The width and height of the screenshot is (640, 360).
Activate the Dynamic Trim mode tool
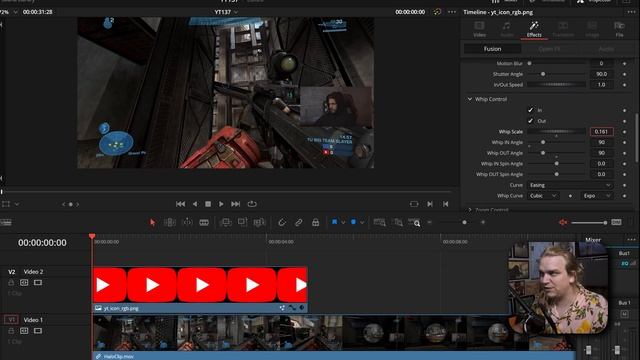point(187,222)
